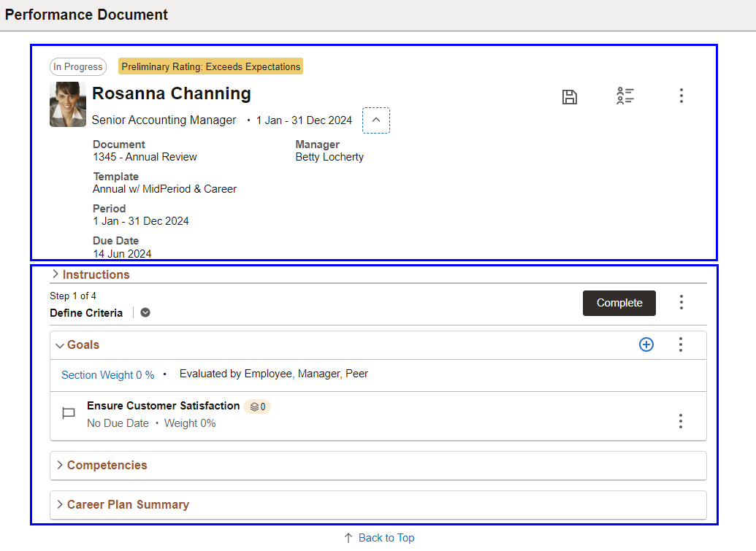Click Rosanna Channing's profile photo
756x551 pixels.
pyautogui.click(x=68, y=104)
